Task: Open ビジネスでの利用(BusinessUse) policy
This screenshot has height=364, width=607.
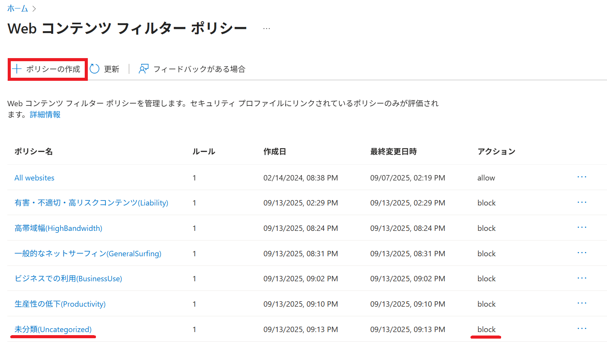Action: tap(68, 279)
